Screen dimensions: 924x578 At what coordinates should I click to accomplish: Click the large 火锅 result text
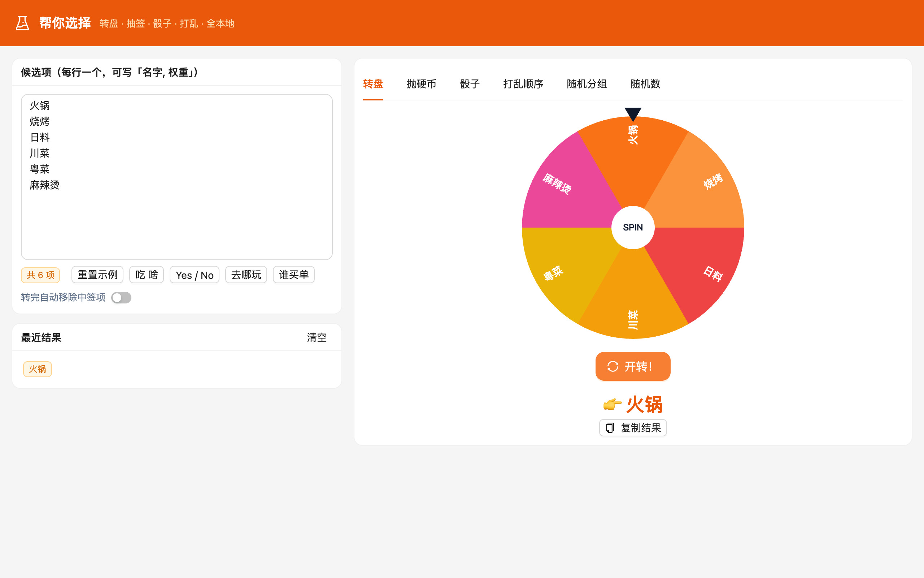click(644, 404)
